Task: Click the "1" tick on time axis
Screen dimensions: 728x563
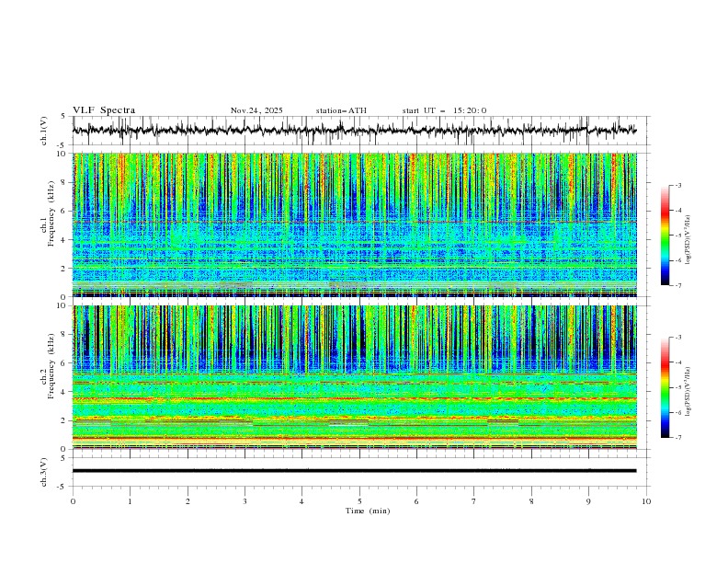Action: pyautogui.click(x=130, y=501)
